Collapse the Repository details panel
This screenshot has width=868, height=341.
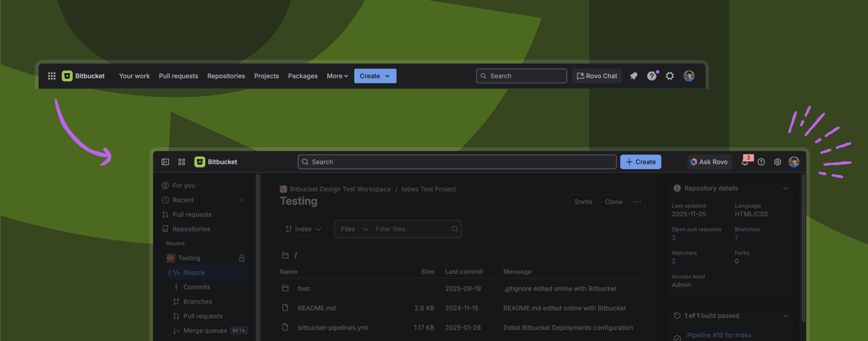(x=786, y=188)
